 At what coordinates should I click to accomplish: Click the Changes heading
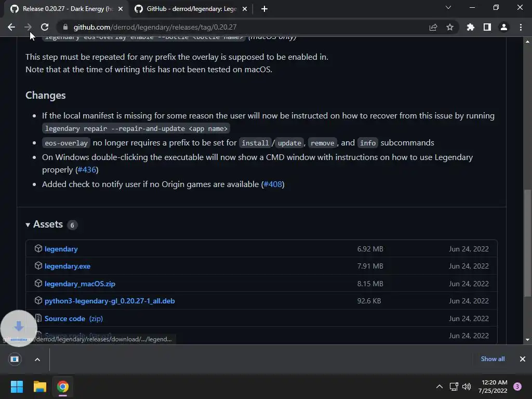pyautogui.click(x=46, y=96)
